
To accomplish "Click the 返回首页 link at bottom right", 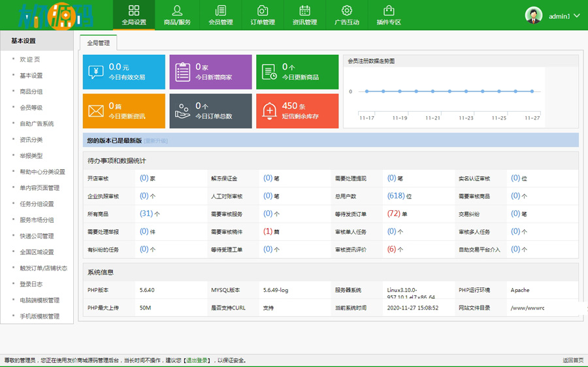I will click(x=573, y=360).
